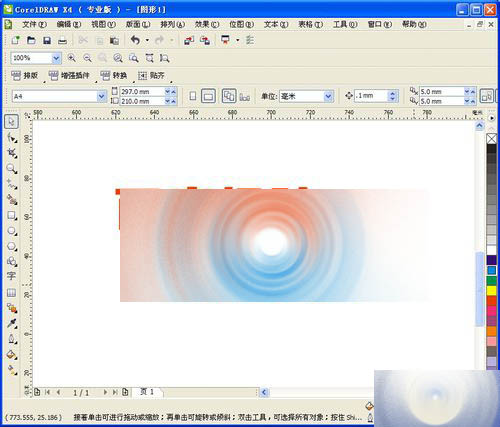This screenshot has width=500, height=427.
Task: Open the 效果 menu
Action: [x=207, y=24]
